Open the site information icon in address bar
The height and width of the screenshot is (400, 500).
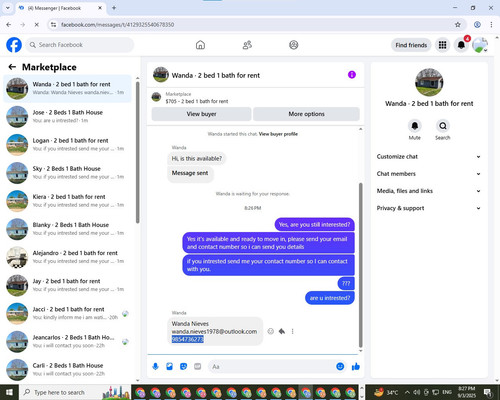coord(53,25)
